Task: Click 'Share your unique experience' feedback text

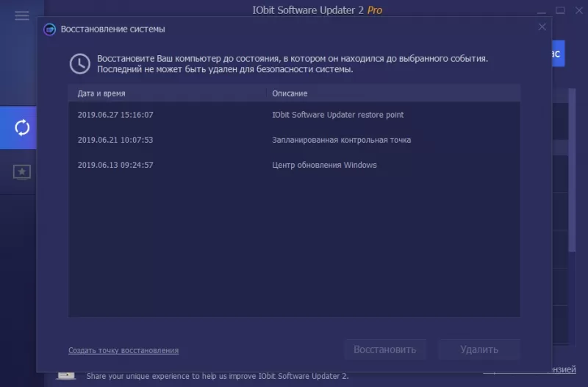Action: click(x=218, y=376)
